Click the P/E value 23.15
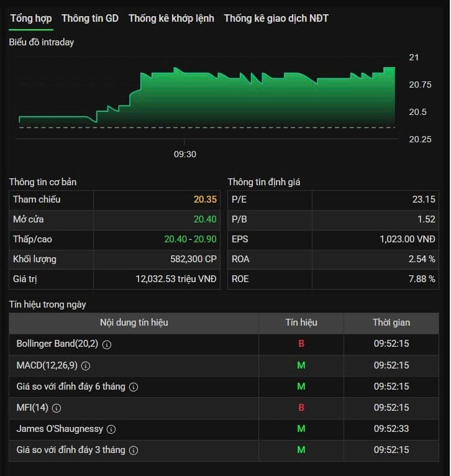The width and height of the screenshot is (451, 476). (x=424, y=199)
